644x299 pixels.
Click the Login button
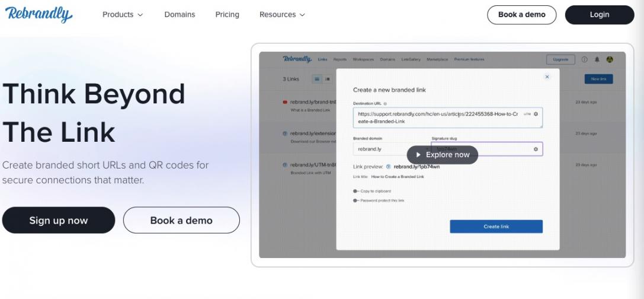tap(599, 14)
